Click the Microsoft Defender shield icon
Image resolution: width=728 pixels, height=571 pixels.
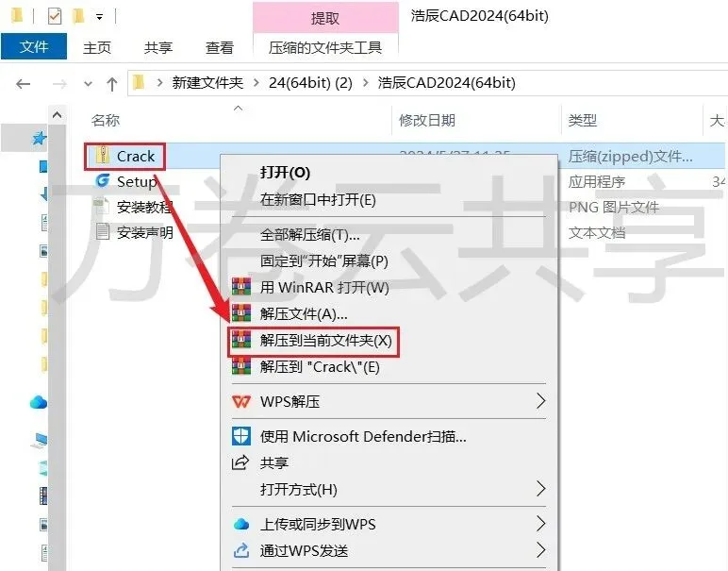241,436
